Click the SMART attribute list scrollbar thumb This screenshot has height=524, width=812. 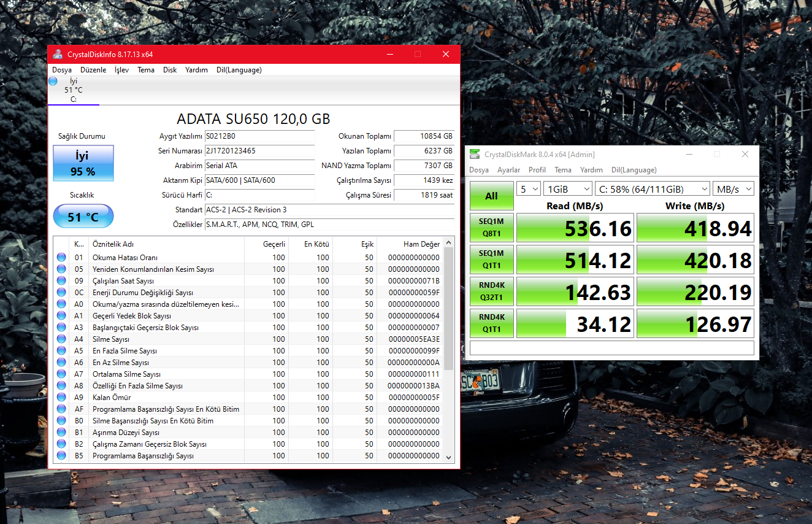[449, 309]
